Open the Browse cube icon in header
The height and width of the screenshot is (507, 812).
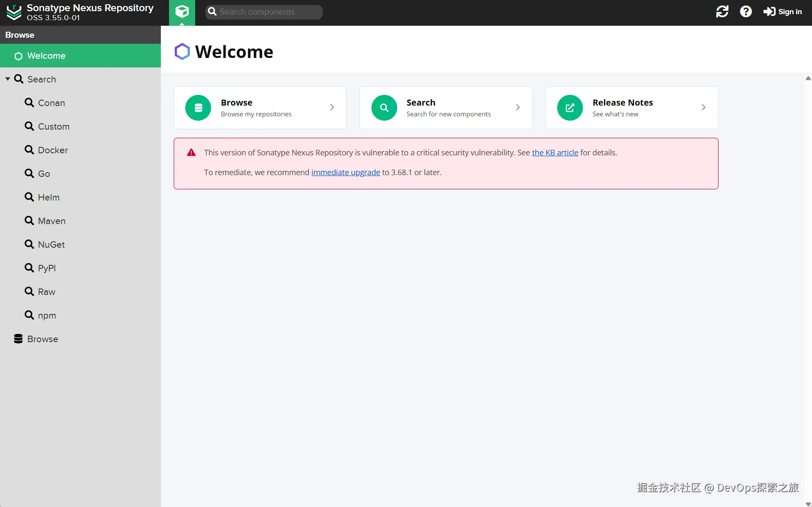point(182,12)
